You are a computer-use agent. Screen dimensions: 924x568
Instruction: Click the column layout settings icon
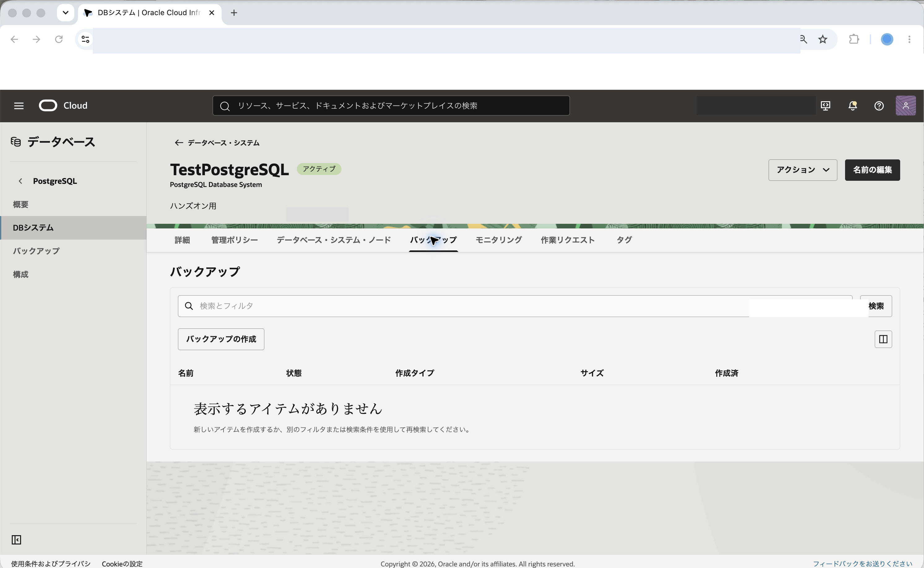pyautogui.click(x=883, y=339)
